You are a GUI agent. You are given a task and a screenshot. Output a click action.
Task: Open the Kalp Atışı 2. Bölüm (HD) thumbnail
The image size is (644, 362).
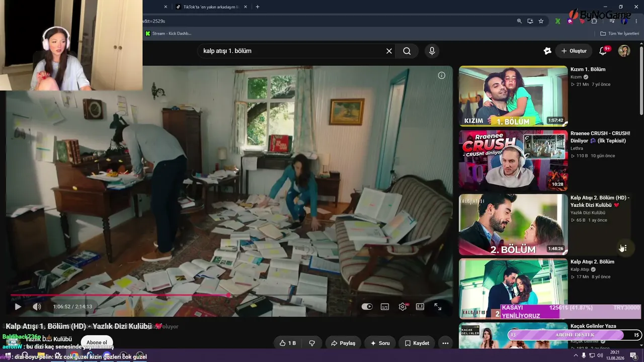pyautogui.click(x=513, y=225)
